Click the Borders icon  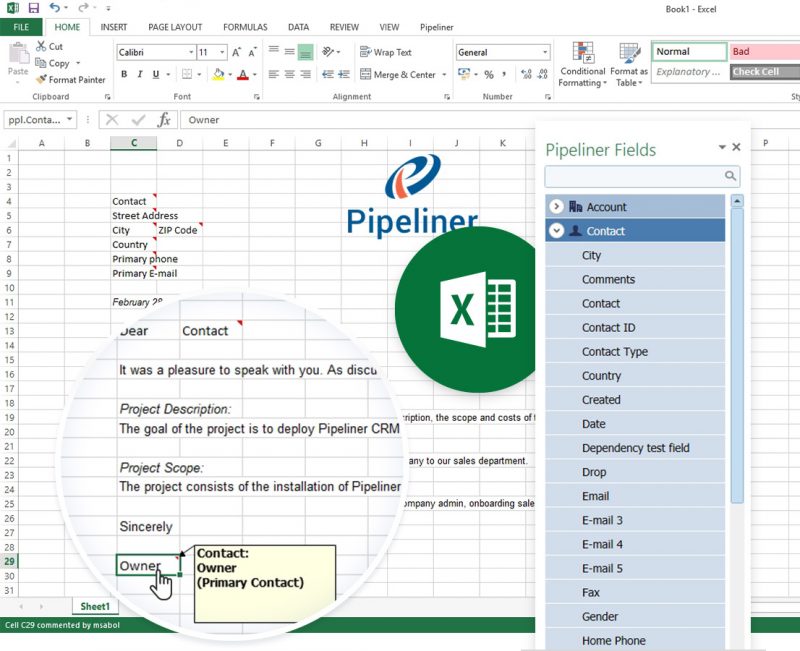tap(187, 74)
